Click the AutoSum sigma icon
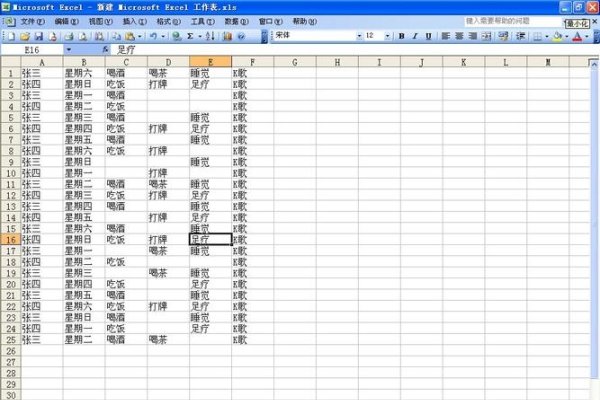Screen dimensions: 600x400 190,36
